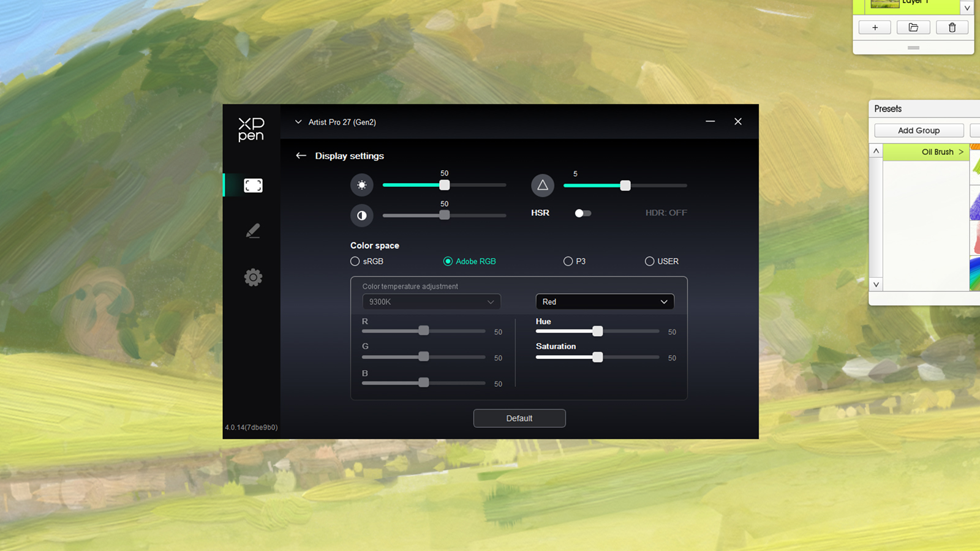
Task: Click the color temperature triangle icon
Action: [542, 185]
